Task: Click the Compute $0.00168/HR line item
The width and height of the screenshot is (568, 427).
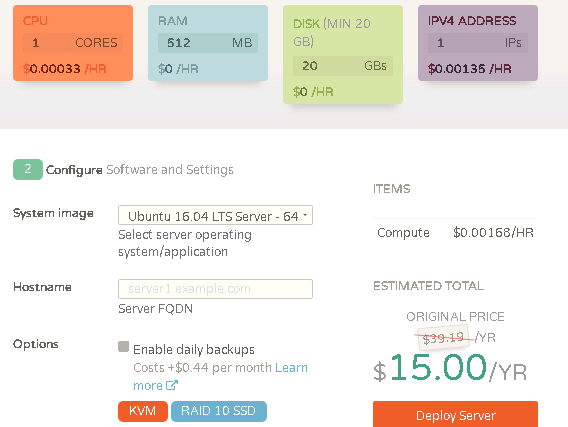Action: click(455, 233)
